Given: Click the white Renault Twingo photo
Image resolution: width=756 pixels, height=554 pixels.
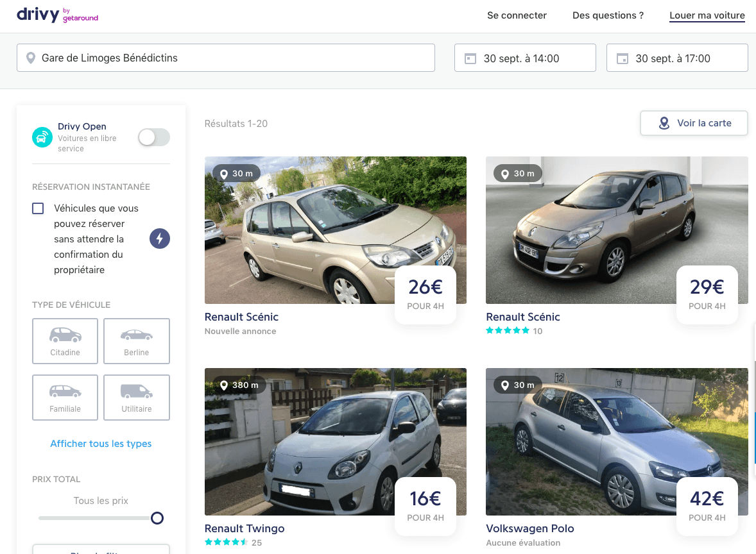Looking at the screenshot, I should pos(335,441).
